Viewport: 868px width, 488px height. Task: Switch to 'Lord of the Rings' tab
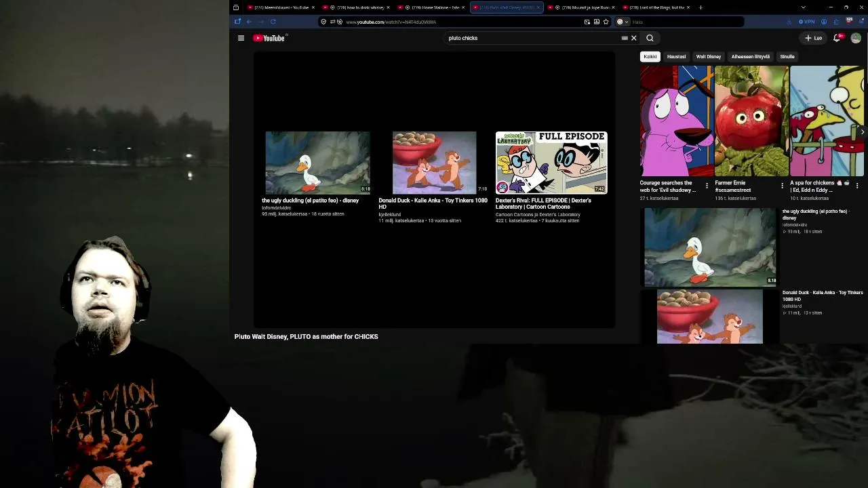pos(658,7)
